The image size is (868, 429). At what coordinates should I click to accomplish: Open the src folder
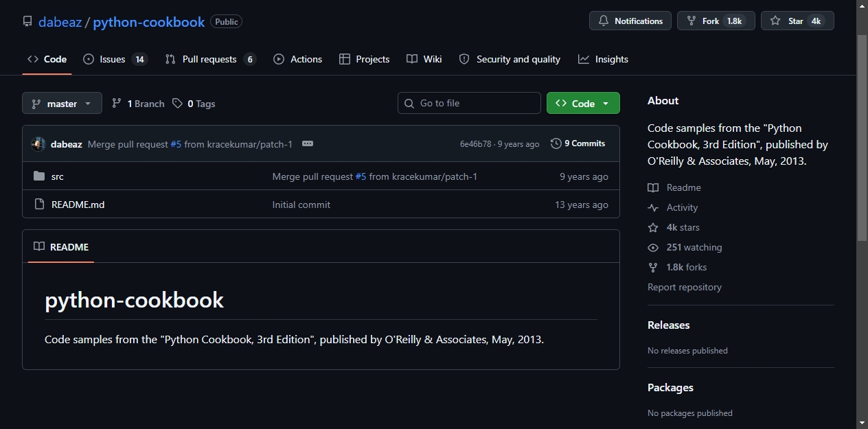[x=58, y=176]
